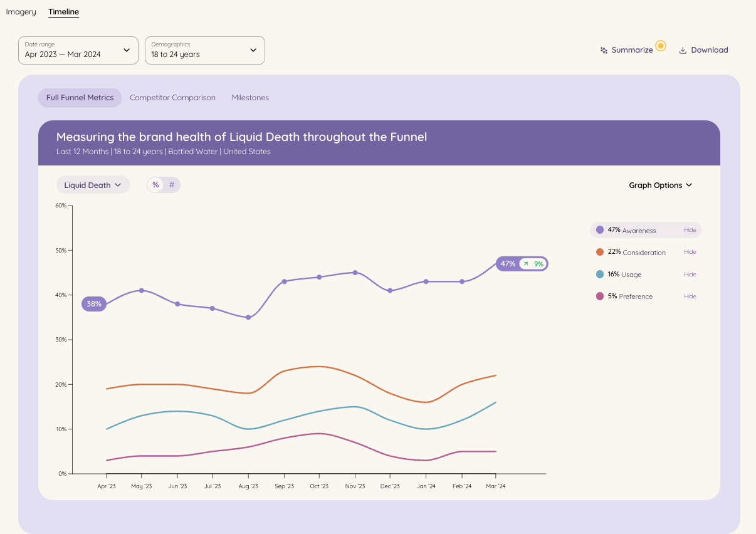
Task: Click the 38% starting value badge
Action: [x=94, y=304]
